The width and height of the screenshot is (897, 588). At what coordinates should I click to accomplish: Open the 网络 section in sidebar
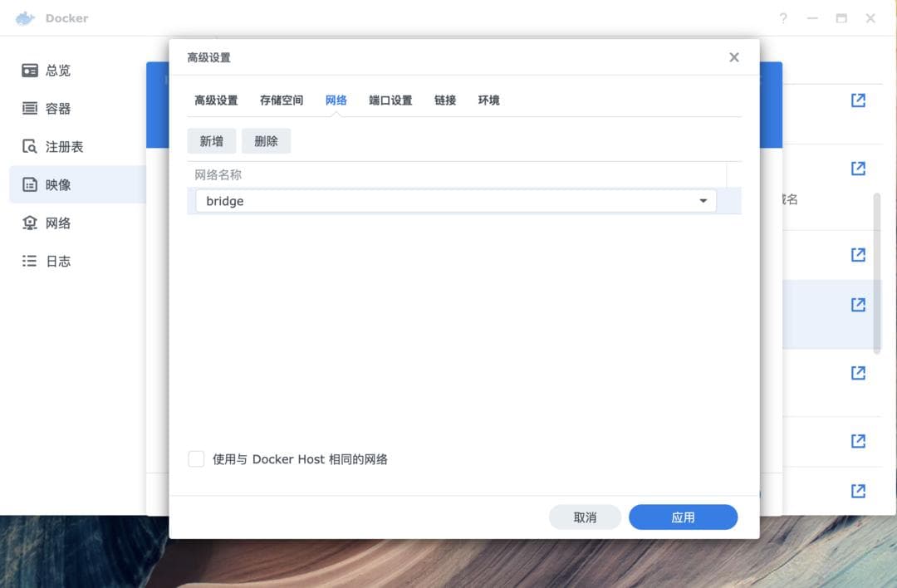[x=77, y=223]
